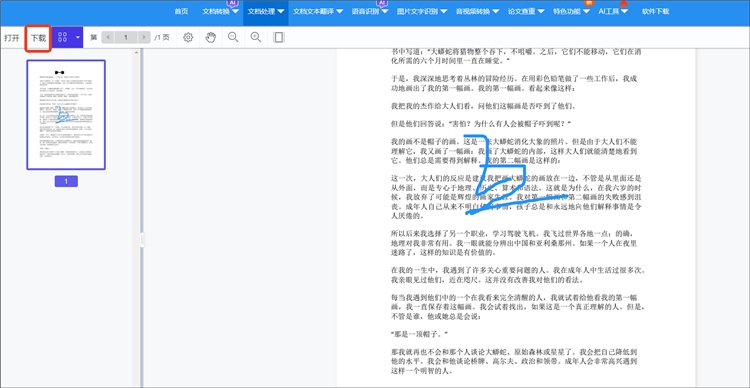
Task: Click the sidebar splitter collapse handle
Action: 142,240
